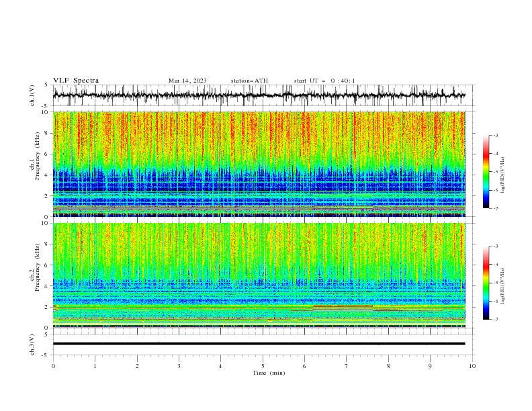This screenshot has width=532, height=411.
Task: Click the "-7" tick on the ch.2 color bar
Action: tap(496, 320)
